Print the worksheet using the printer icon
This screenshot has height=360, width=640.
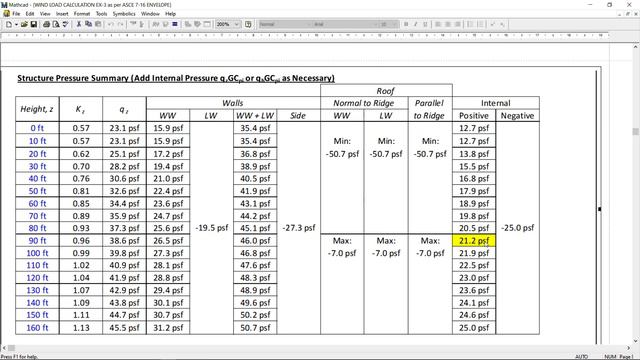pos(46,24)
